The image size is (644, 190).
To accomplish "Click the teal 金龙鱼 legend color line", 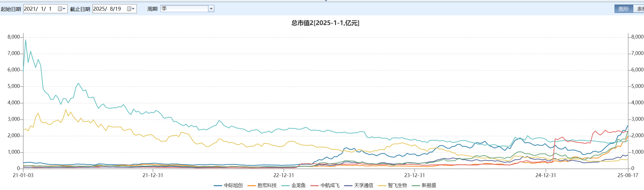I will click(x=285, y=186).
